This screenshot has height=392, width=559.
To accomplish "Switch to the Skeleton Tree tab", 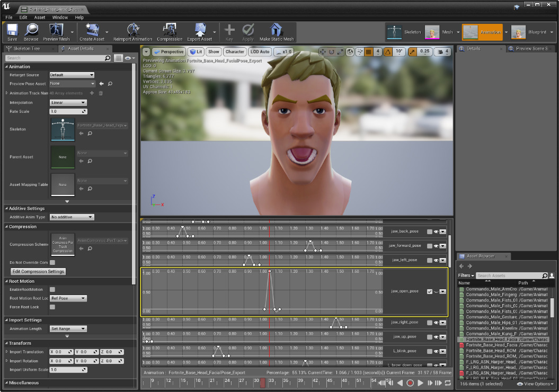I will pos(26,49).
